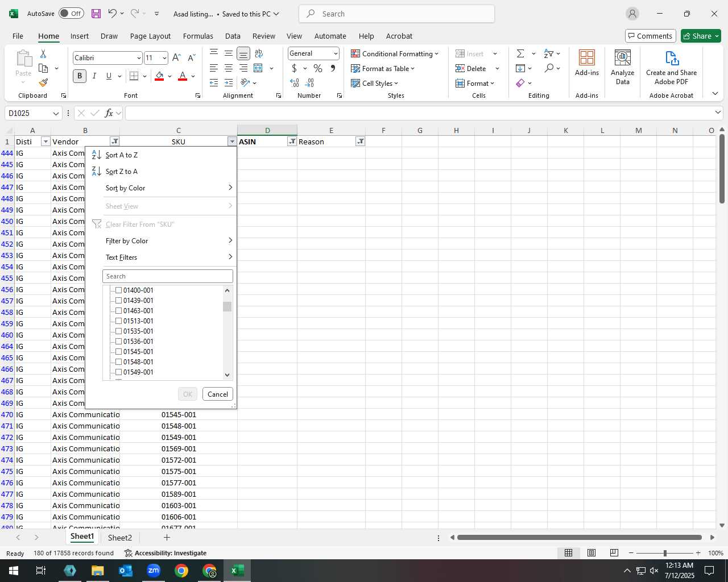Viewport: 728px width, 582px height.
Task: Switch to the Sheet2 tab
Action: click(119, 538)
